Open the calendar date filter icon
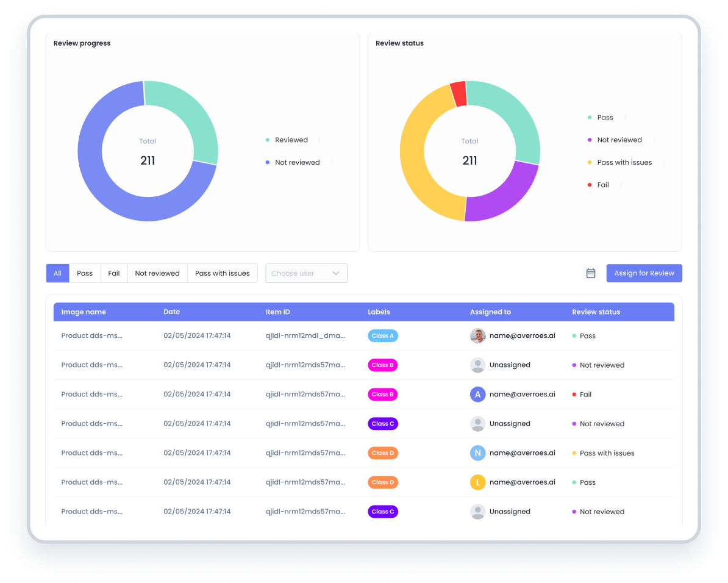Viewport: 728px width, 583px height. tap(590, 273)
